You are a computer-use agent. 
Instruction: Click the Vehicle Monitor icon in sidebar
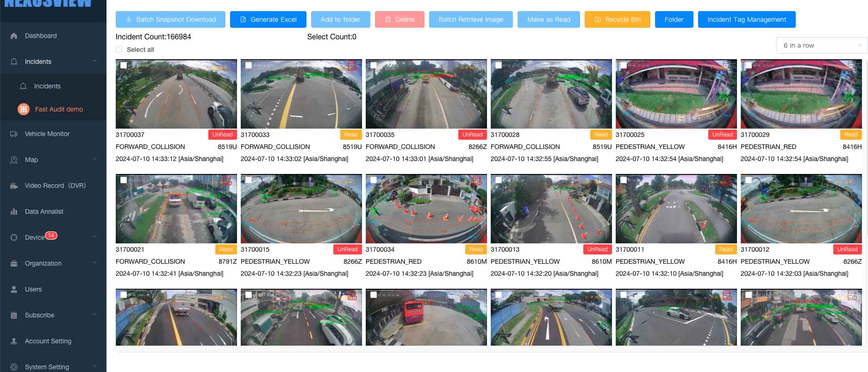point(14,134)
